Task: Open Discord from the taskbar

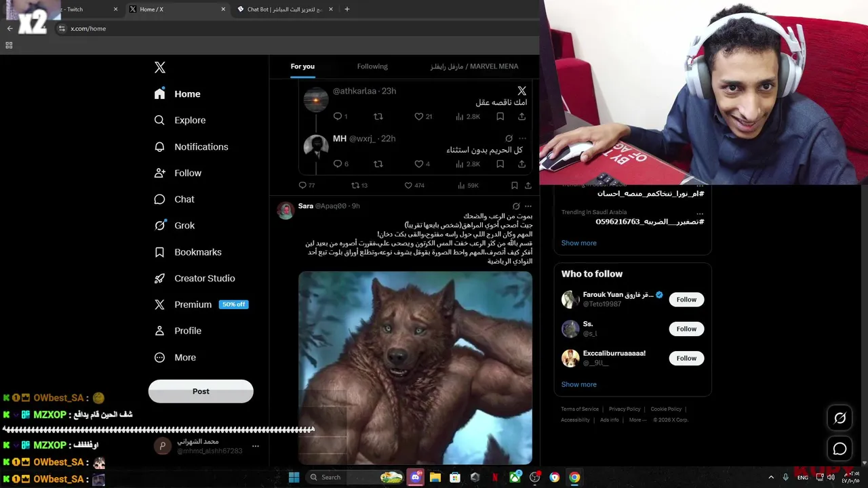Action: coord(416,477)
